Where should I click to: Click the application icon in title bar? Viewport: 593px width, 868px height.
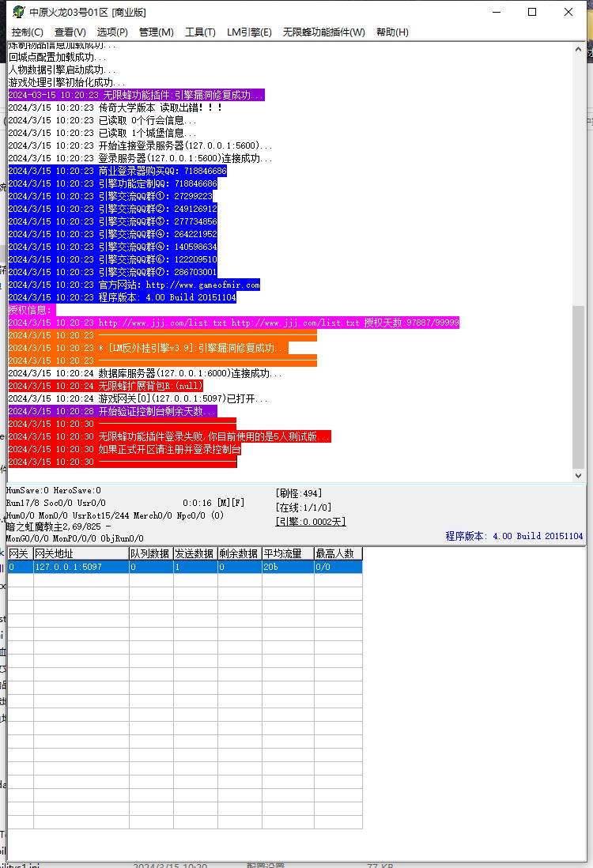click(x=19, y=12)
